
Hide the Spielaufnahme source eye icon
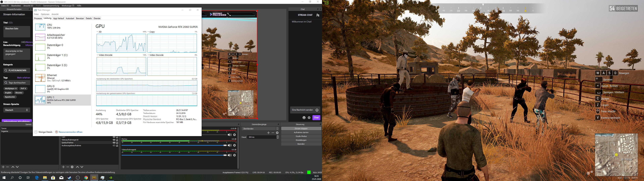pyautogui.click(x=114, y=143)
